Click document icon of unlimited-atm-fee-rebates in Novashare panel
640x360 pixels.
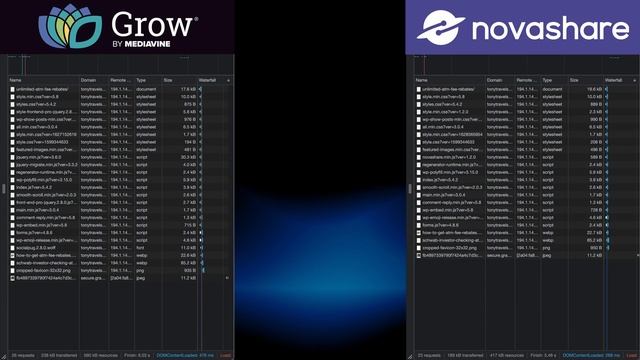coord(418,89)
